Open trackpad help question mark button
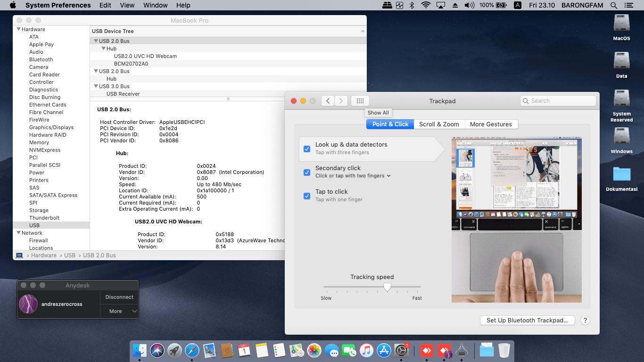Image resolution: width=644 pixels, height=362 pixels. click(x=585, y=321)
